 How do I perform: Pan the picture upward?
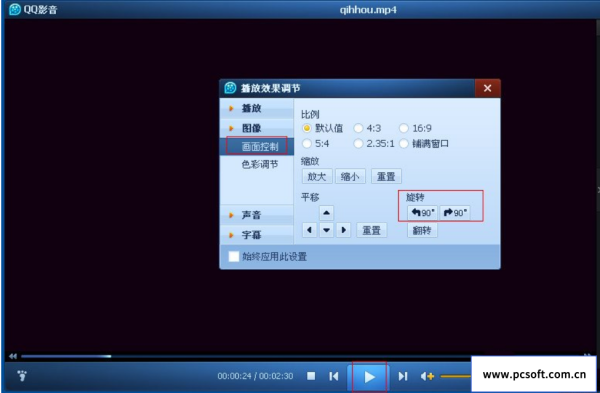326,213
